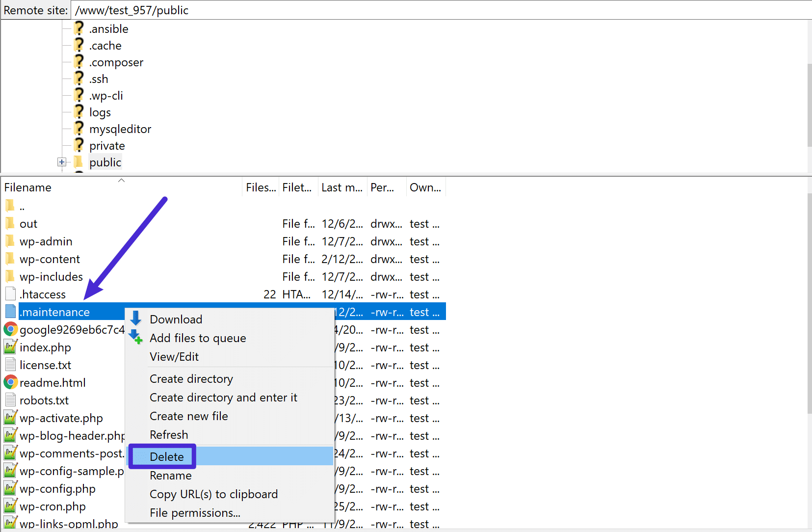Click the Add files to queue icon
The height and width of the screenshot is (532, 812).
(x=135, y=337)
